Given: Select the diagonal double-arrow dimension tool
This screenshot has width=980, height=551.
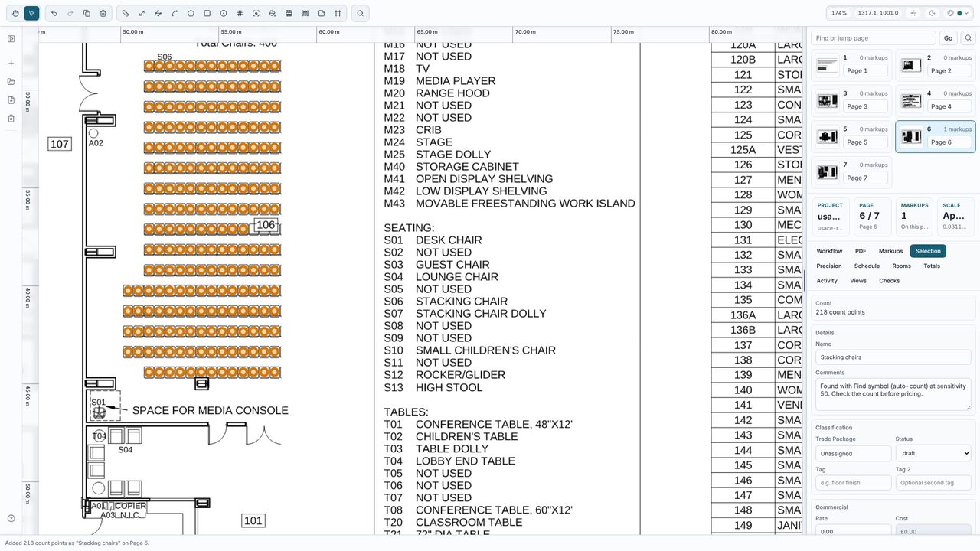Looking at the screenshot, I should coord(142,13).
